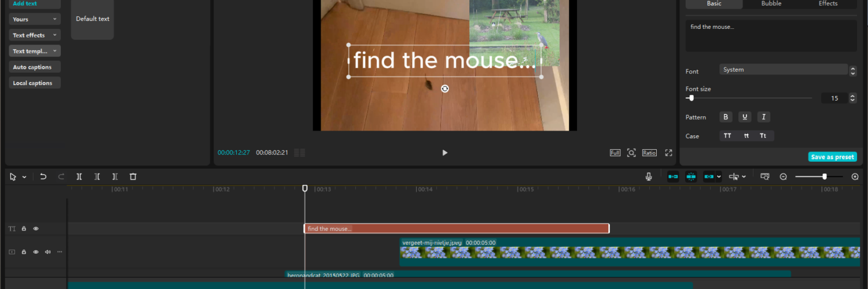Open the Effects tab in text panel
This screenshot has width=868, height=289.
(827, 3)
